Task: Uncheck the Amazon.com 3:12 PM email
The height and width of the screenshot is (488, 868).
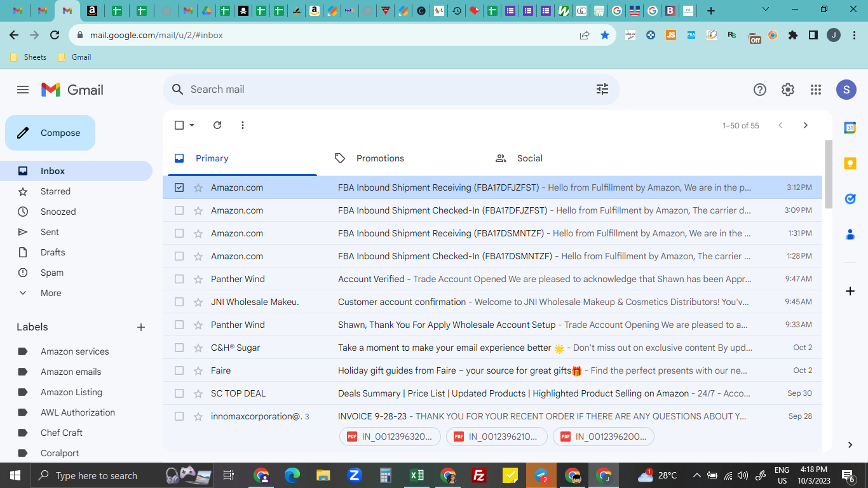Action: (179, 187)
